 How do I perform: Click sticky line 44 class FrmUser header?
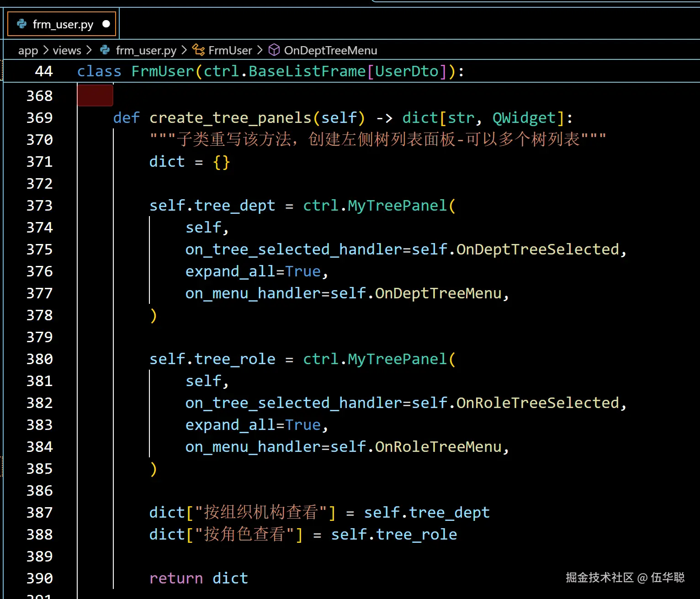pyautogui.click(x=351, y=71)
